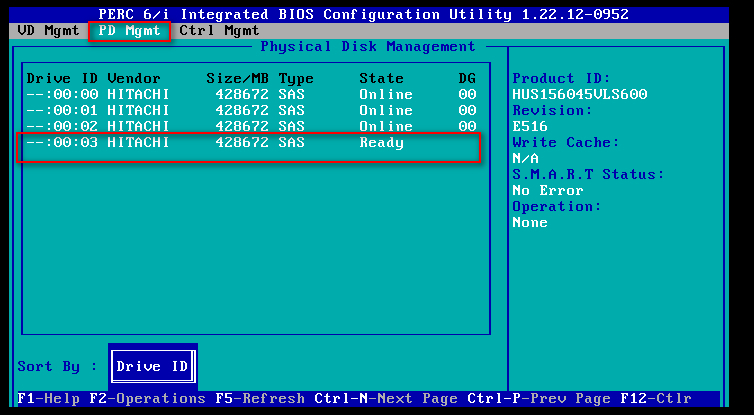
Task: Click the Drive ID column header
Action: click(62, 79)
